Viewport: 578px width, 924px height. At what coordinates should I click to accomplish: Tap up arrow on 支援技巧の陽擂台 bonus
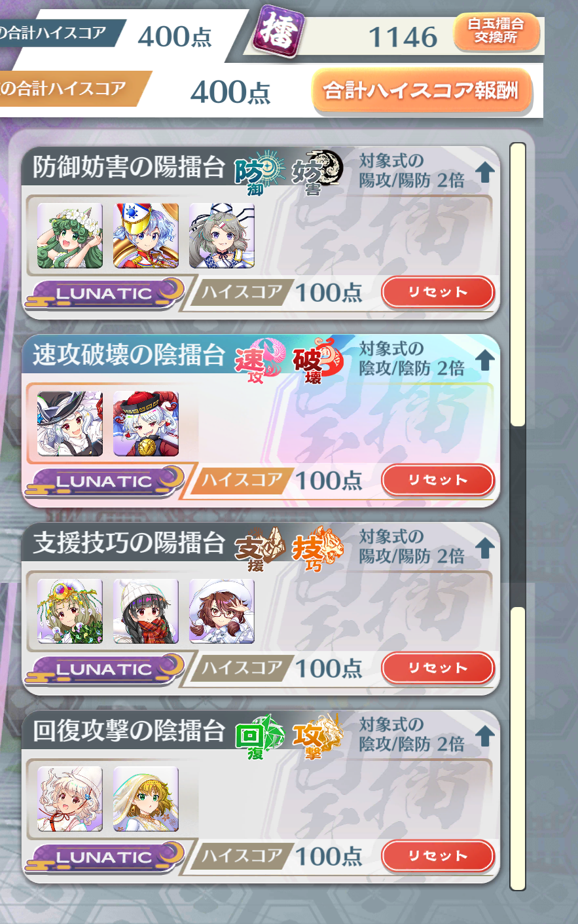tap(484, 548)
